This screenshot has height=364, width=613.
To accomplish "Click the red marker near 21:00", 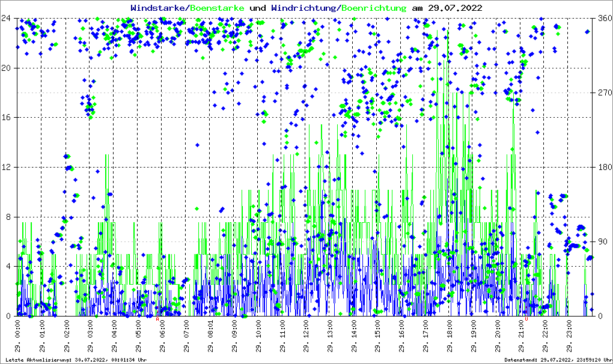I will [x=526, y=320].
